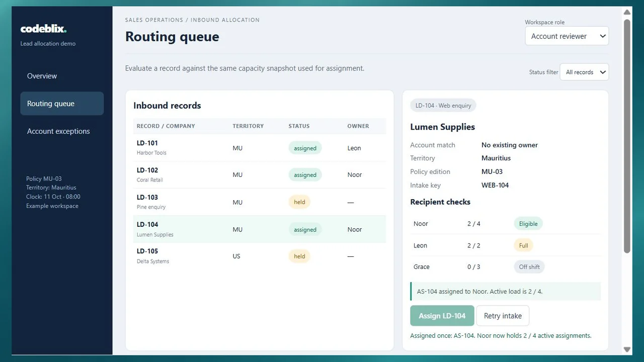The image size is (644, 362).
Task: Click the US territory cell for LD-105
Action: 236,256
